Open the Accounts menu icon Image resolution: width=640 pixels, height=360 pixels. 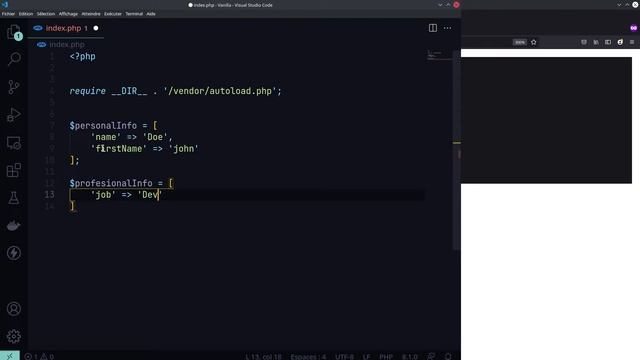[13, 309]
